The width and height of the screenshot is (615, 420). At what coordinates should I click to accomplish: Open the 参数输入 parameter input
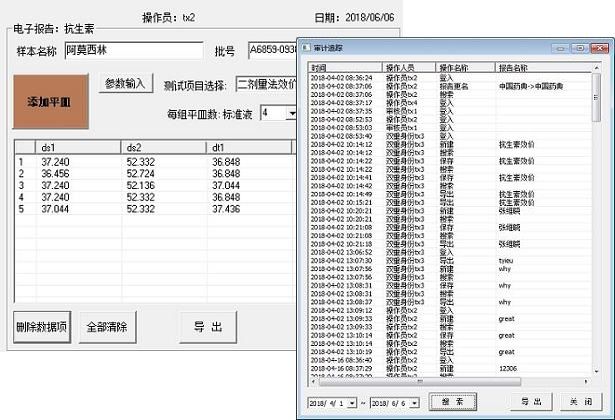126,84
